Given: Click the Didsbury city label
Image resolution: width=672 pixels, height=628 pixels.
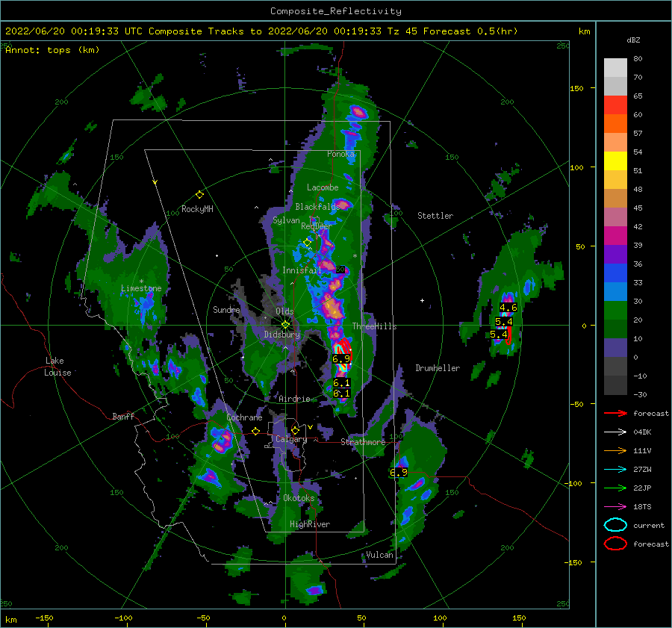Looking at the screenshot, I should pyautogui.click(x=282, y=335).
